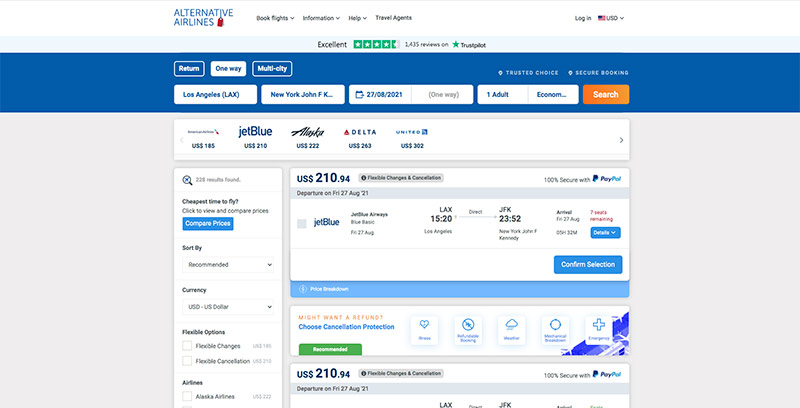Viewport: 800px width, 408px height.
Task: Click the PayPal logo in second result
Action: [607, 374]
